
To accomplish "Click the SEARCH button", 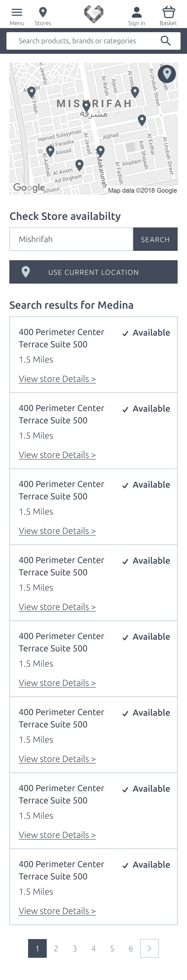I will coord(155,239).
